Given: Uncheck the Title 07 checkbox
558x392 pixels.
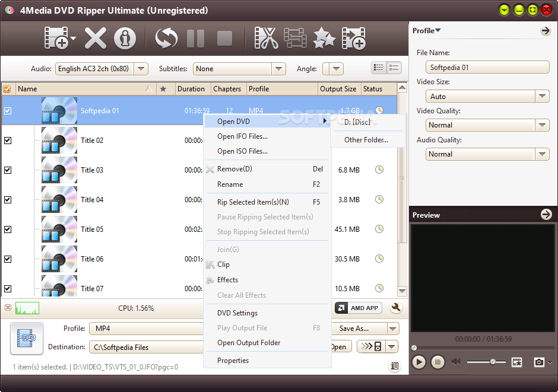Looking at the screenshot, I should [8, 289].
